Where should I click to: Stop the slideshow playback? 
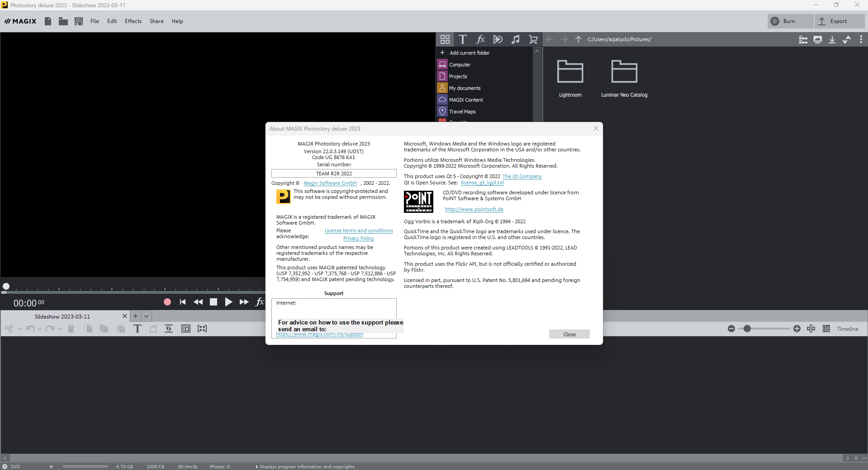(x=213, y=302)
